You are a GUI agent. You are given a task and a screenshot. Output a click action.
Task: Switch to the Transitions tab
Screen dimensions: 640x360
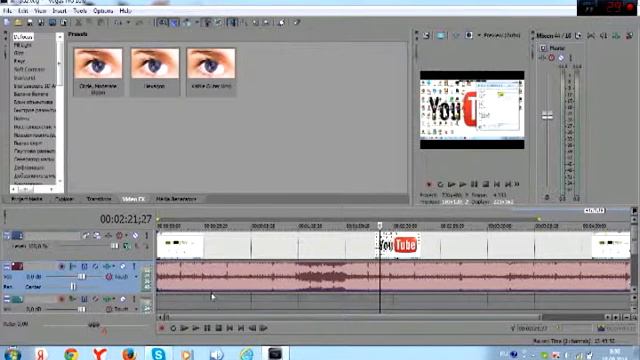(99, 199)
